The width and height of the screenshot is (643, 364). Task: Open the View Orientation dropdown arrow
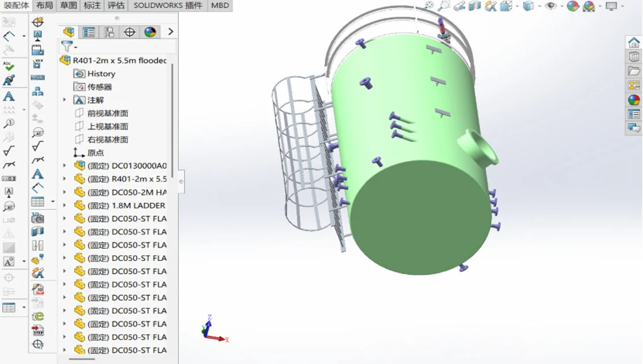pyautogui.click(x=517, y=6)
